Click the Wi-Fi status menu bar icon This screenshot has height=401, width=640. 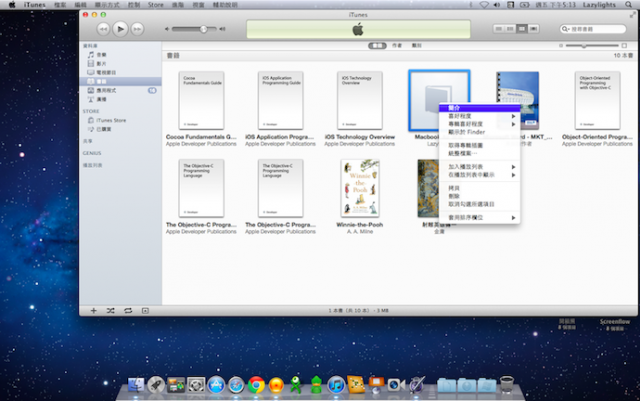pos(484,5)
